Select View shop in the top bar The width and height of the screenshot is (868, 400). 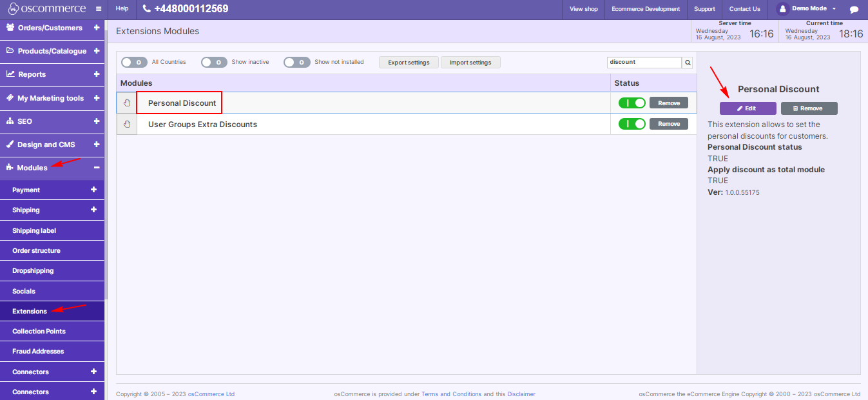(x=583, y=9)
